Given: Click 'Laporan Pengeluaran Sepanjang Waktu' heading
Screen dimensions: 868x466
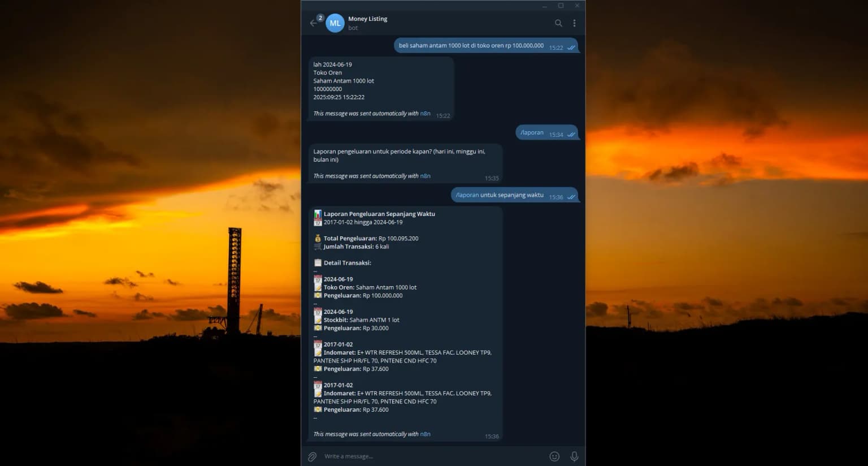Looking at the screenshot, I should [379, 214].
